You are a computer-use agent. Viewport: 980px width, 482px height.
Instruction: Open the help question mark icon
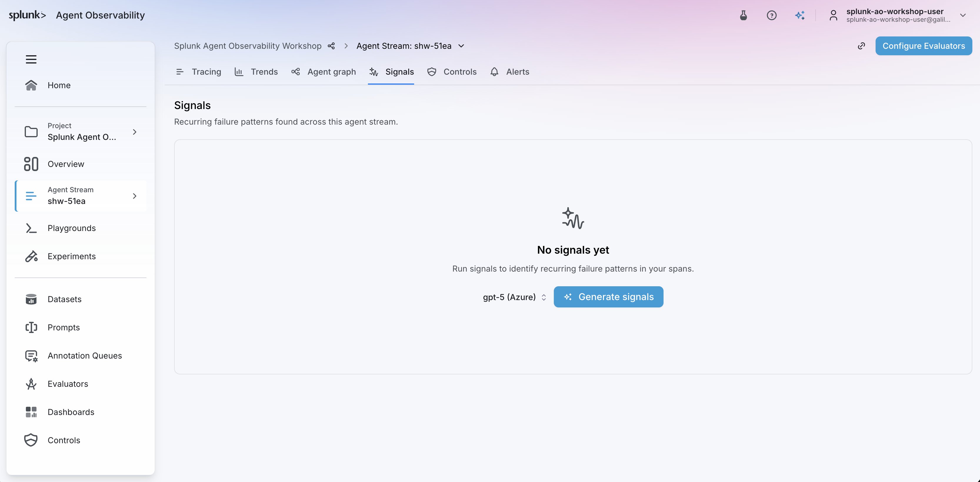click(771, 15)
